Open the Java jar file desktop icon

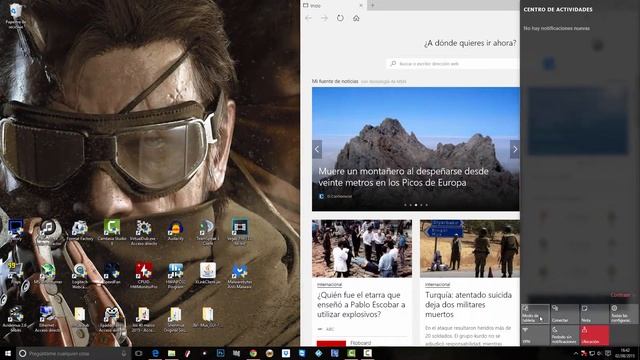[208, 274]
